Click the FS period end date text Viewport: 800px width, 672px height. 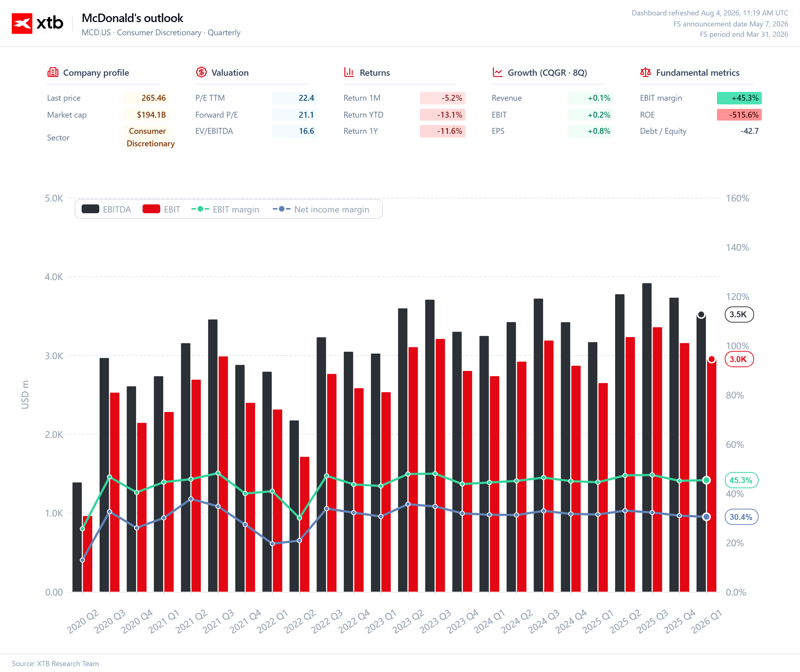(x=744, y=34)
